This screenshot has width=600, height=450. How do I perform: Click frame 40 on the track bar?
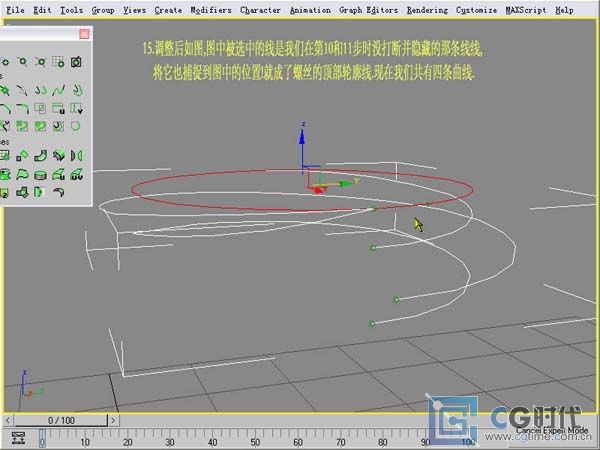point(212,442)
